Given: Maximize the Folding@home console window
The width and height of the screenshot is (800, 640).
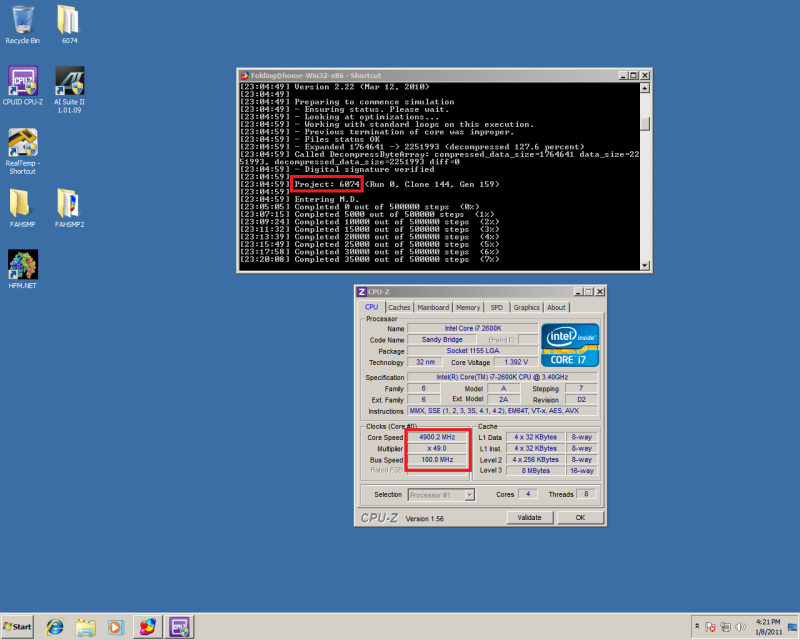Looking at the screenshot, I should (x=634, y=75).
